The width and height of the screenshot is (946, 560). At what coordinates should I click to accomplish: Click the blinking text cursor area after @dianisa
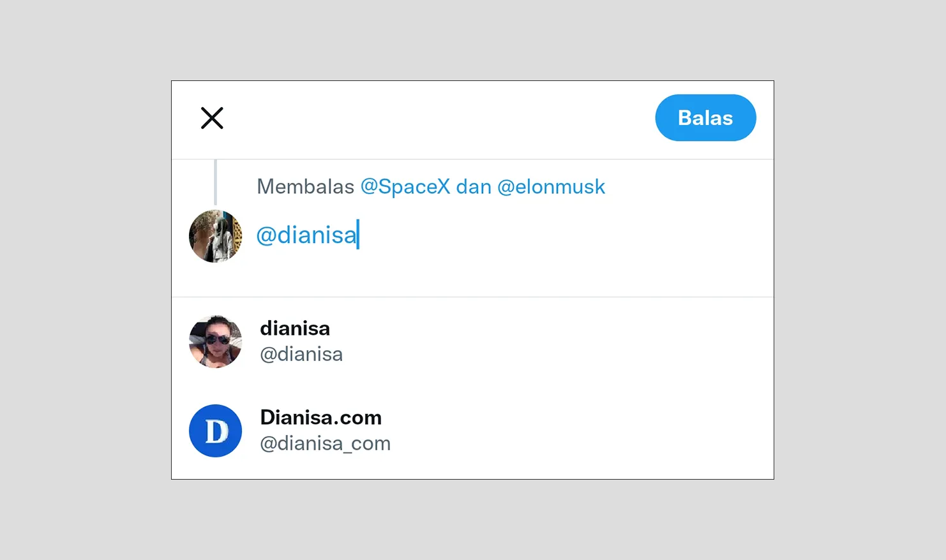click(x=359, y=235)
